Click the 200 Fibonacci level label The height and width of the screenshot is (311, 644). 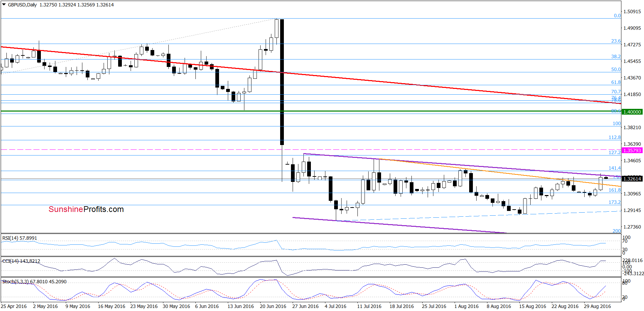click(x=617, y=231)
